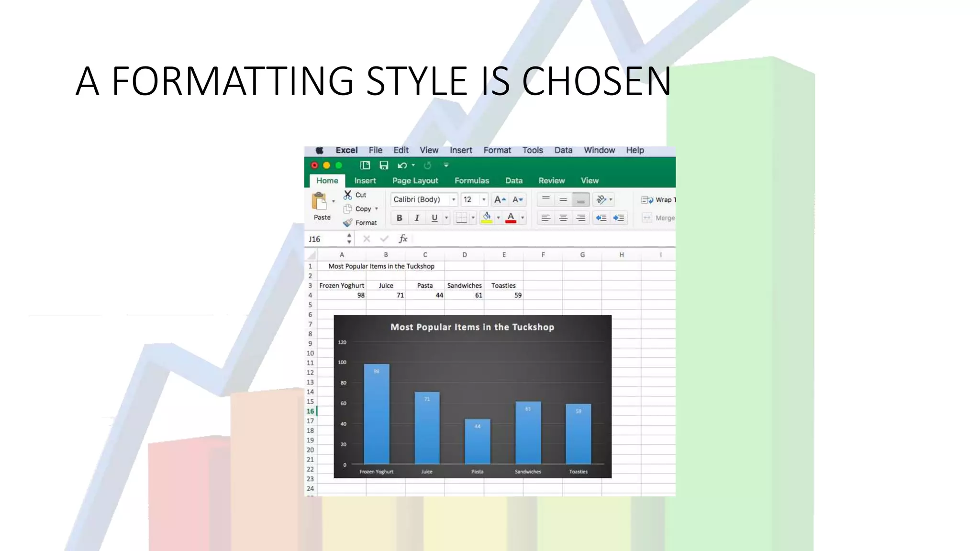This screenshot has width=980, height=551.
Task: Click the text orientation icon
Action: (x=601, y=199)
